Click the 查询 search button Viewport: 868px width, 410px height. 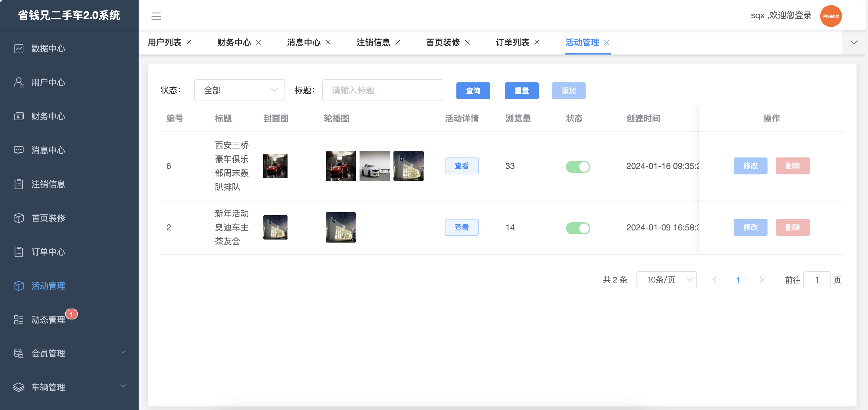point(473,91)
